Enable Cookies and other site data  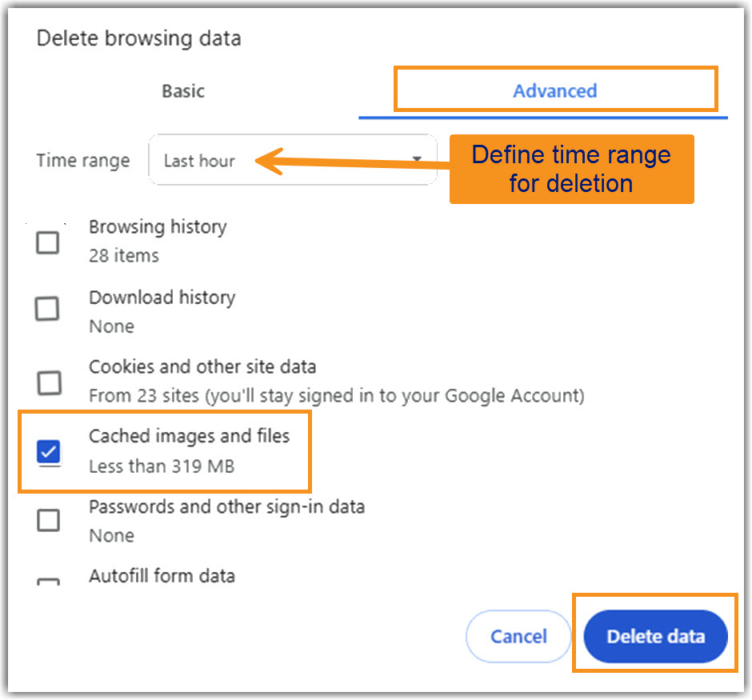pos(48,383)
